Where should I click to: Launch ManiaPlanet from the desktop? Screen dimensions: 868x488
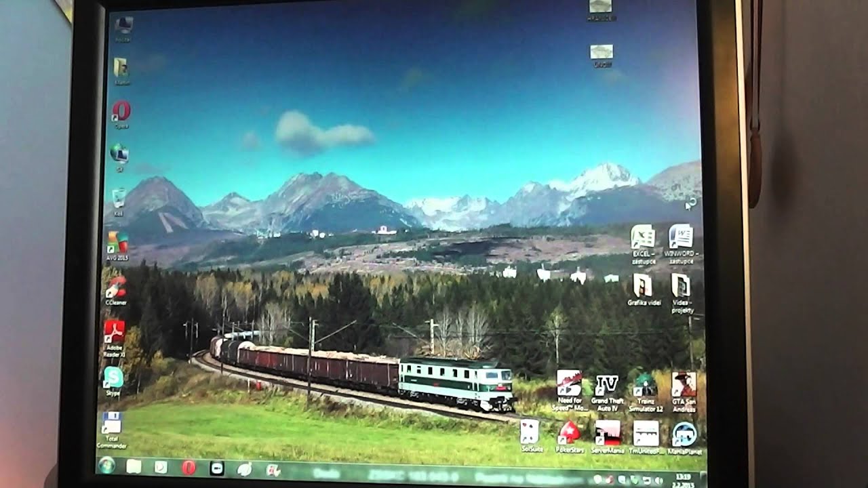coord(684,437)
